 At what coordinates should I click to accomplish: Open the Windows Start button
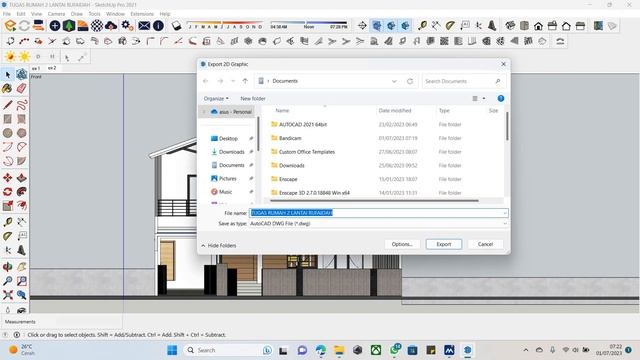[172, 350]
